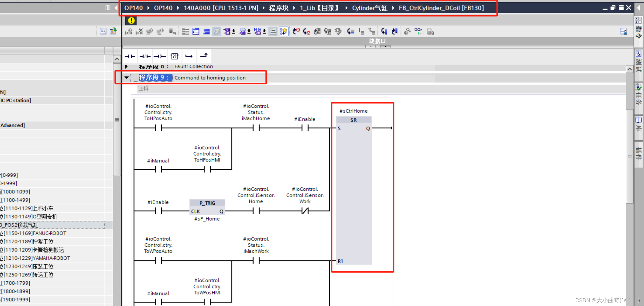Open all networks using toolbar icon

pyautogui.click(x=185, y=31)
